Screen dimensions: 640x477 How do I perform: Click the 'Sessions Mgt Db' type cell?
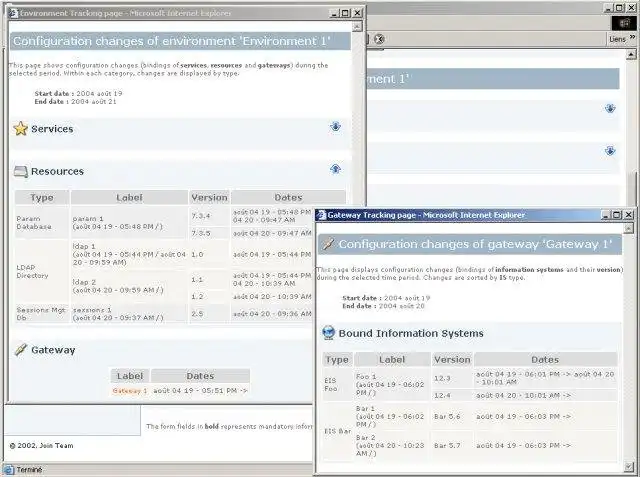pyautogui.click(x=42, y=314)
